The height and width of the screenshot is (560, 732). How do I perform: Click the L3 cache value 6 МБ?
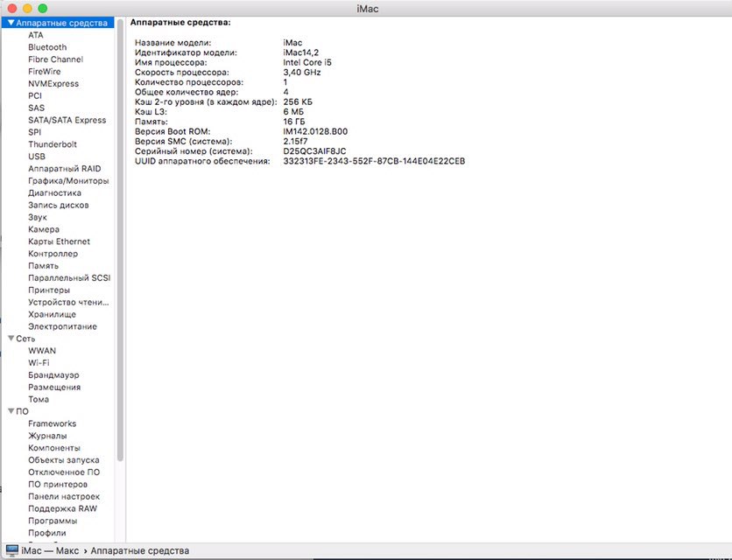click(x=293, y=112)
